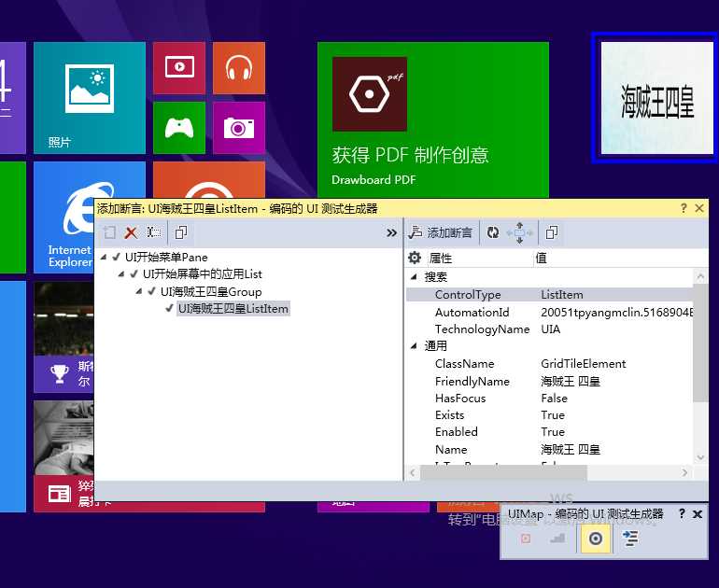Open the 海贼王四皇 tile
The image size is (719, 588).
656,98
